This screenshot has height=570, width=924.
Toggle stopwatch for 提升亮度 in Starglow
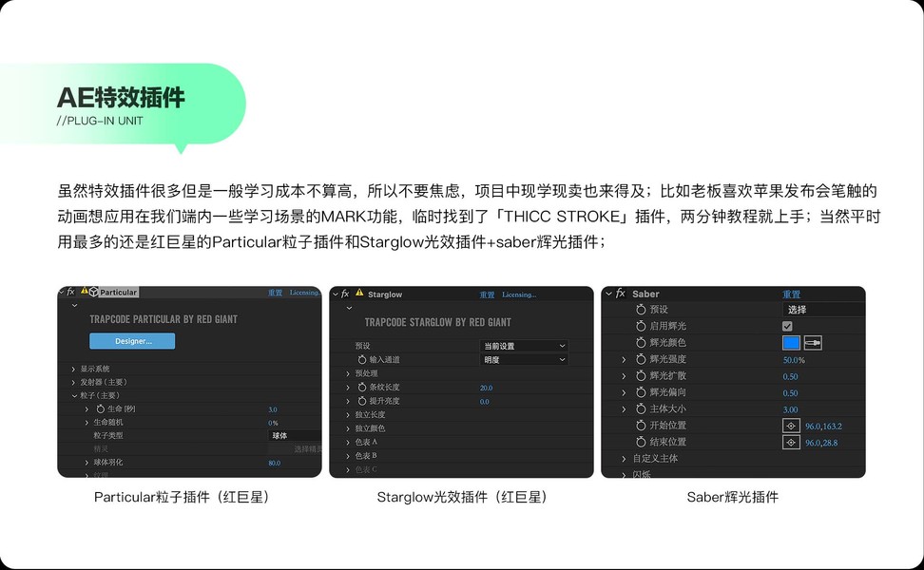[362, 401]
